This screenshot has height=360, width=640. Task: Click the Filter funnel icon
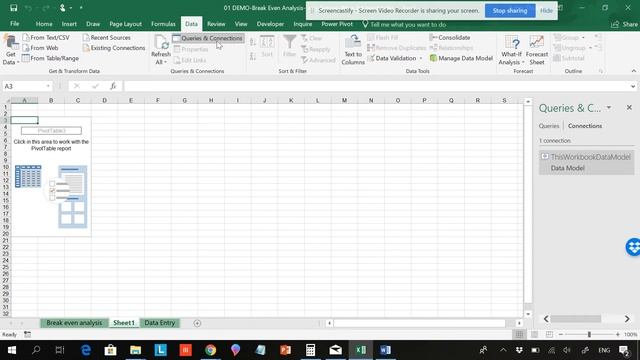tap(289, 42)
